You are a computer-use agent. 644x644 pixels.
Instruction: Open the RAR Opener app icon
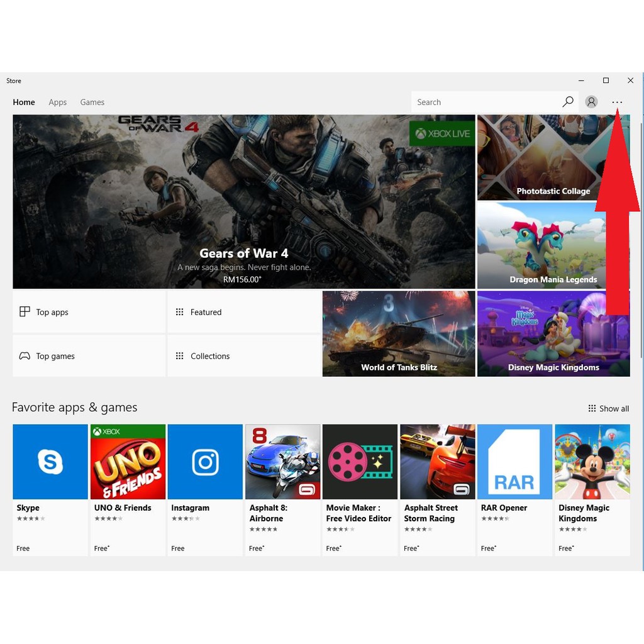[x=514, y=462]
